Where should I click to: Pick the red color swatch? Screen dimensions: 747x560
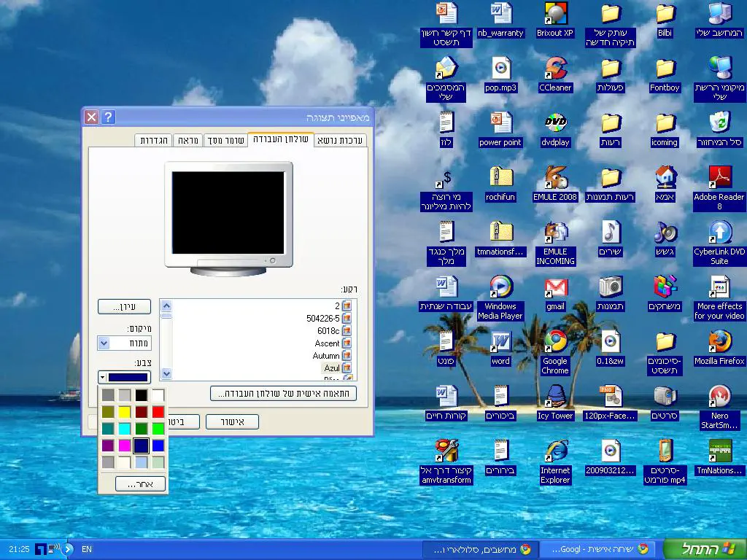(158, 412)
